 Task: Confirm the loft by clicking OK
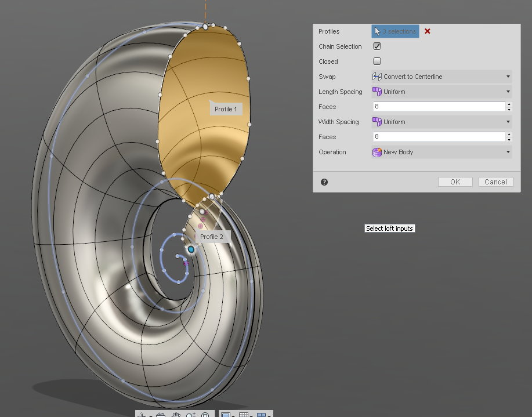pos(455,182)
